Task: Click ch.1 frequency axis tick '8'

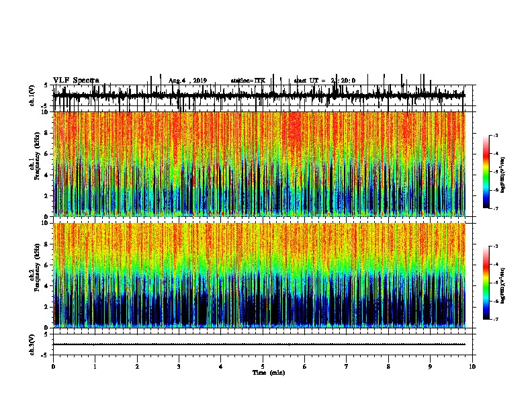Action: pos(47,133)
